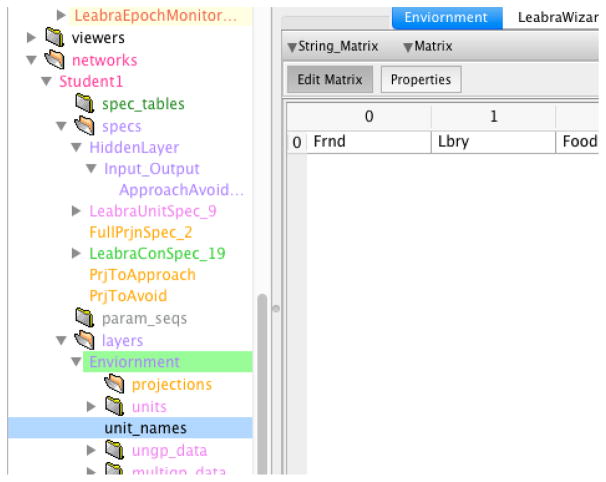This screenshot has height=482, width=606.
Task: Click the param_seqs folder icon
Action: coord(85,319)
